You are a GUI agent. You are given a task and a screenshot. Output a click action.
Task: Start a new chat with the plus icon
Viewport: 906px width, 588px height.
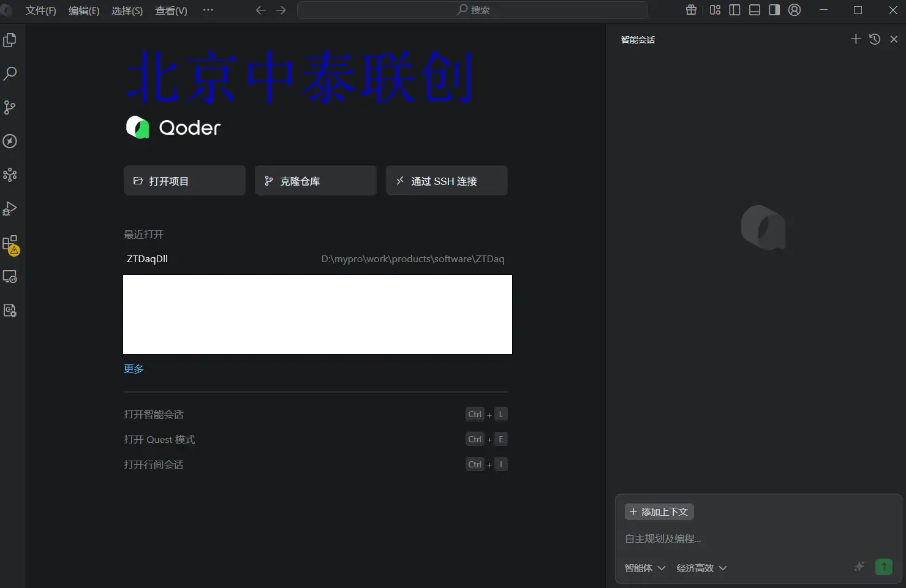click(x=855, y=39)
